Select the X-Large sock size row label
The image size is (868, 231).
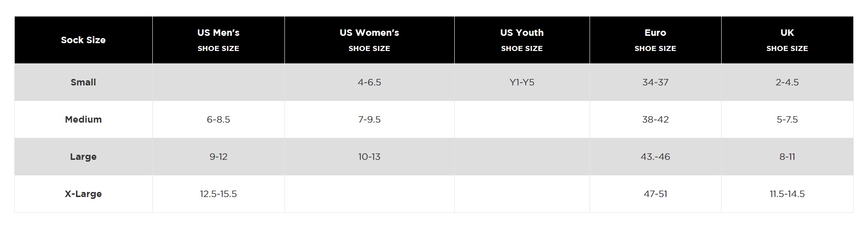click(x=83, y=194)
